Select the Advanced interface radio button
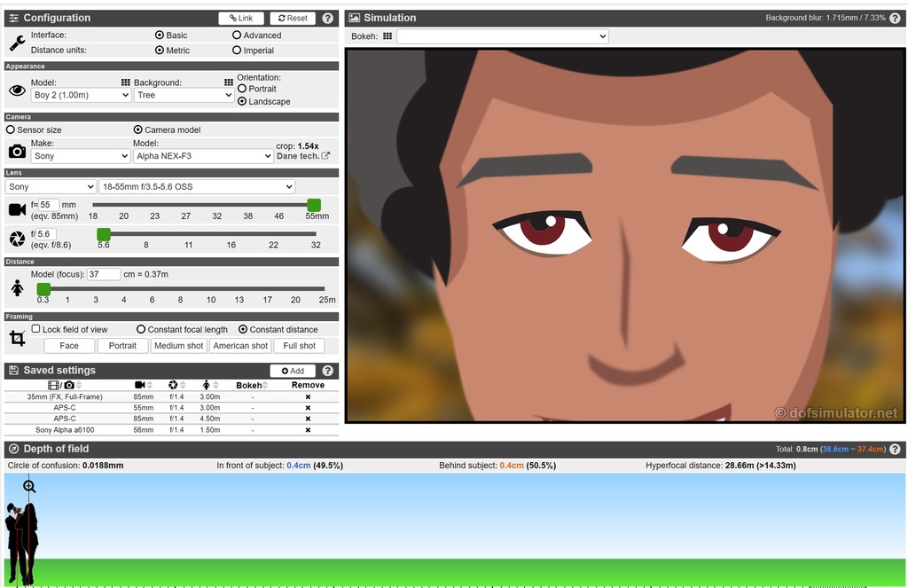The width and height of the screenshot is (908, 588). coord(237,35)
